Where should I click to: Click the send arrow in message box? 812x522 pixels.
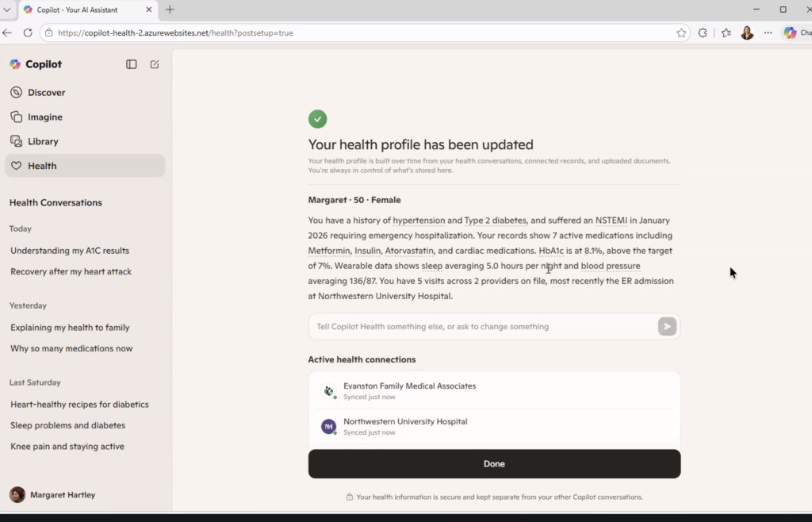[667, 327]
